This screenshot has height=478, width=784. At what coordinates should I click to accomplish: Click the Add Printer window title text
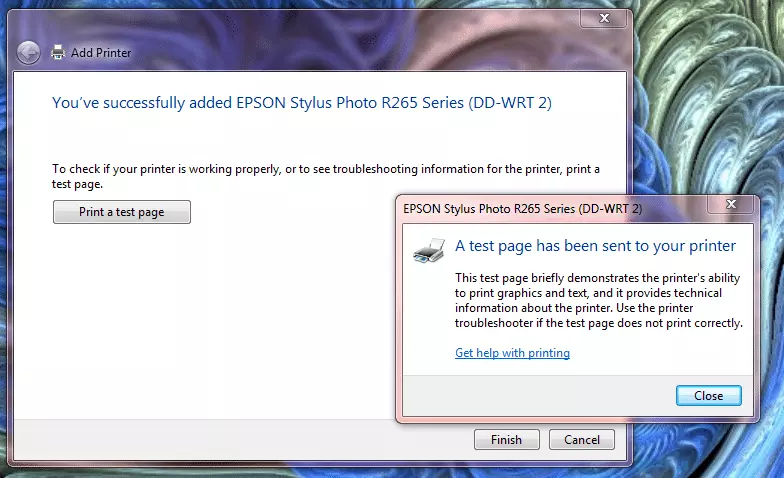coord(101,52)
